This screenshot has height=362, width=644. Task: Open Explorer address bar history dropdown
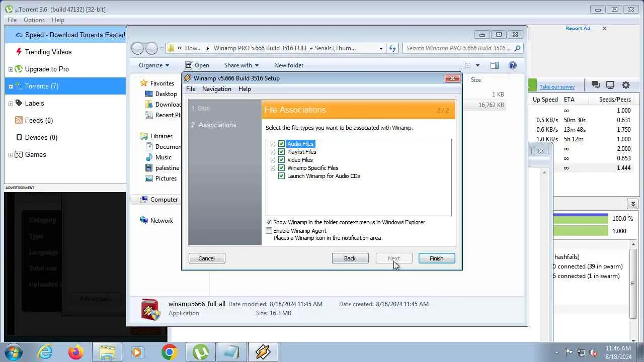point(381,48)
